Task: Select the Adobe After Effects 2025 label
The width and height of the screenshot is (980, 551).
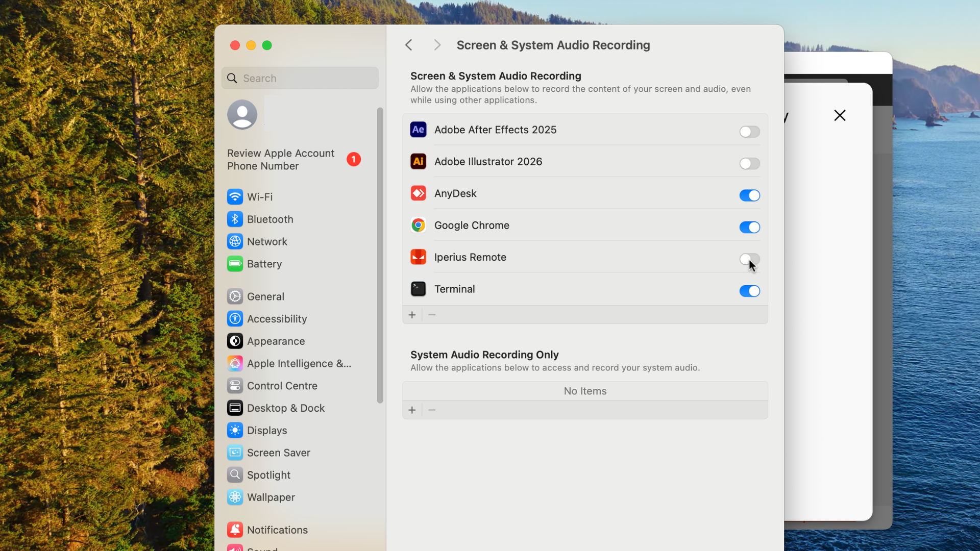Action: [495, 130]
